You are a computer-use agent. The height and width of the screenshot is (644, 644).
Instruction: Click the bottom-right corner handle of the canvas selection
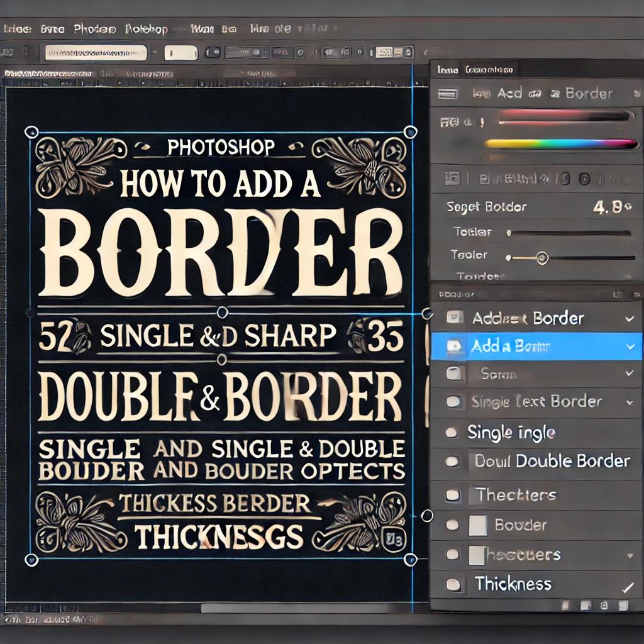tap(410, 559)
